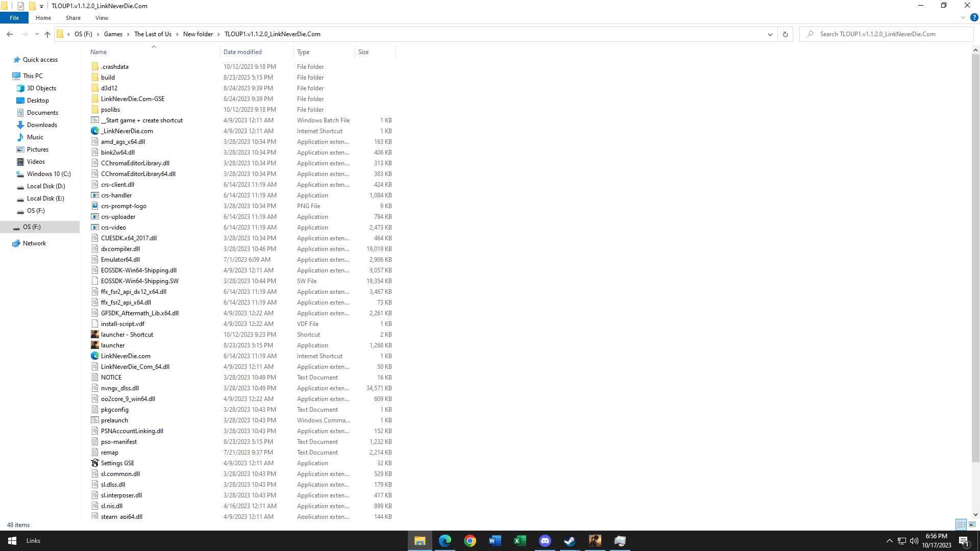Select the NOTICE text document icon

coord(95,378)
